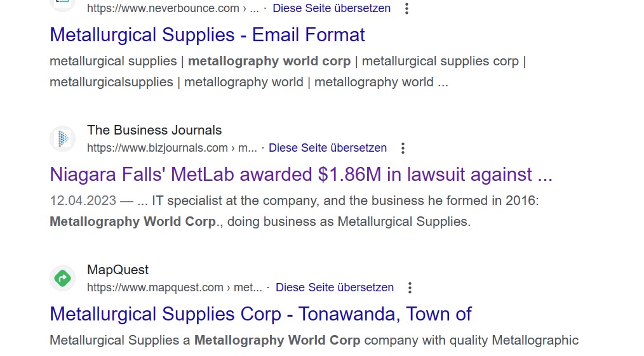Click the neverbounce.com URL breadcrumb
This screenshot has height=356, width=644.
(173, 8)
